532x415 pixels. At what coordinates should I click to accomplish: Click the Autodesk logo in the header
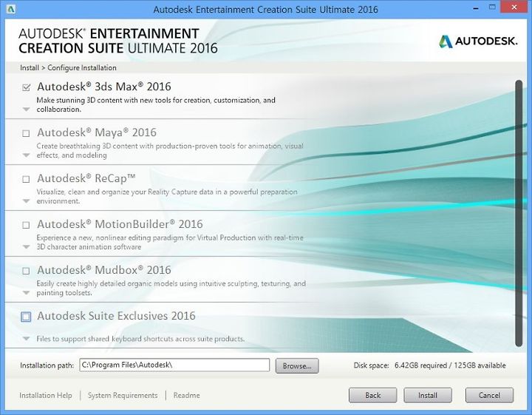(478, 41)
